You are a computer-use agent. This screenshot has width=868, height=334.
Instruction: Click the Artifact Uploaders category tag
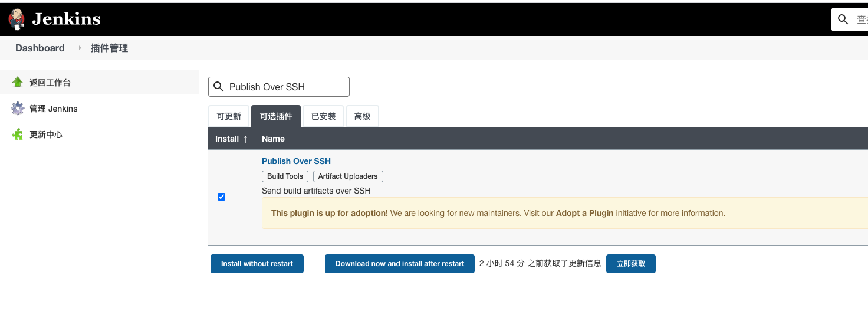point(348,176)
